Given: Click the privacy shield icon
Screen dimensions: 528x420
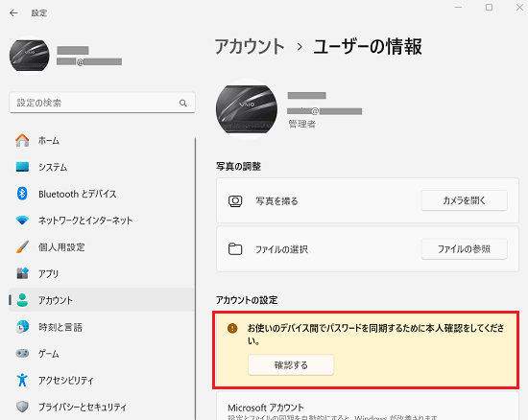Looking at the screenshot, I should pos(22,407).
